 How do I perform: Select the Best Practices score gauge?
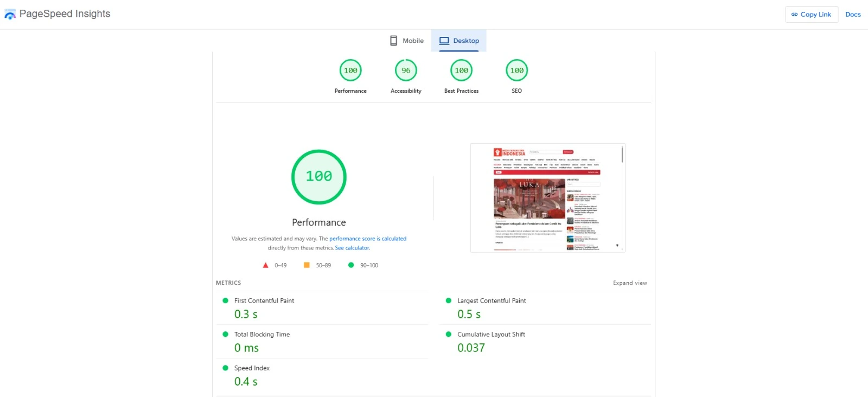tap(461, 71)
